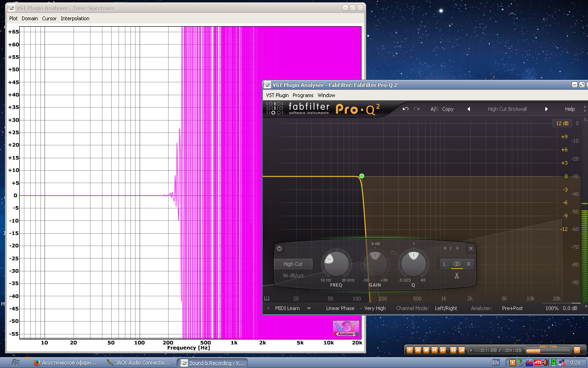Click the EN language indicator

pos(496,362)
